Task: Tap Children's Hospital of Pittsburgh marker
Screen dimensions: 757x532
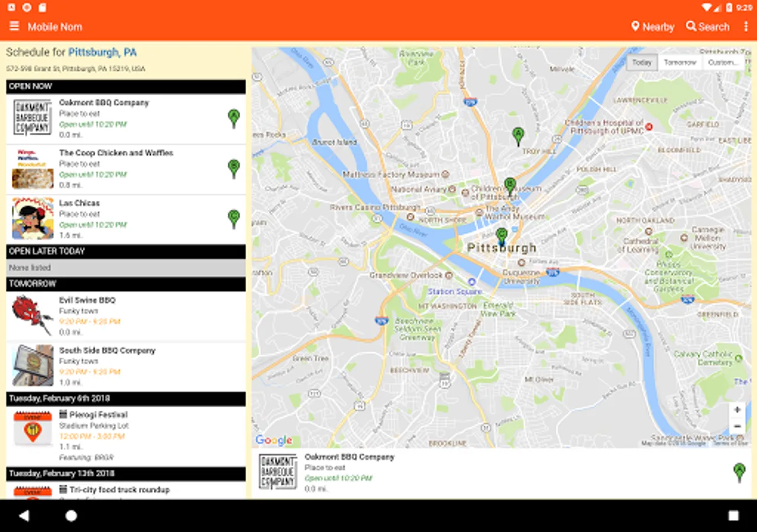Action: point(649,126)
